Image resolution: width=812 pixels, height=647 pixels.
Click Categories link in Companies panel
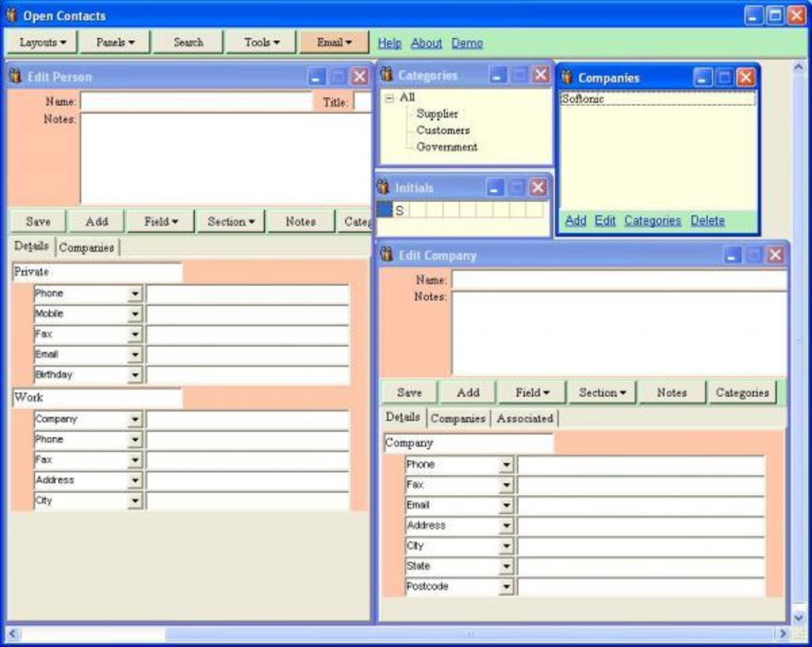pos(653,220)
